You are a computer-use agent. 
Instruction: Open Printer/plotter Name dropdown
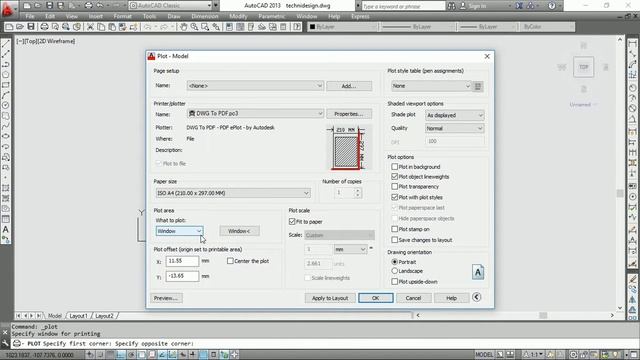tap(255, 113)
